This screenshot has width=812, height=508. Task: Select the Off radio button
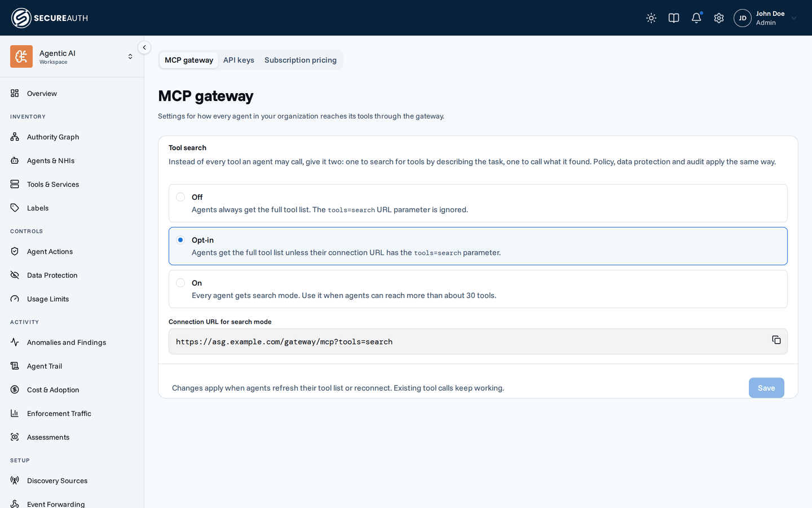click(180, 197)
